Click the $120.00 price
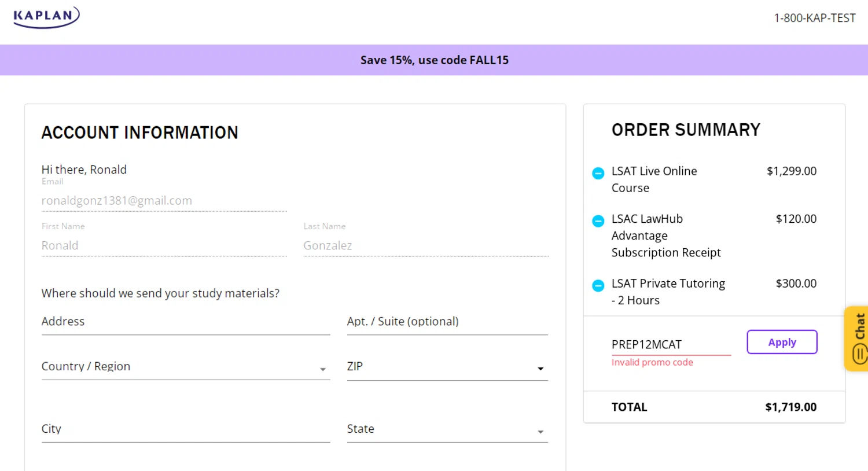The height and width of the screenshot is (471, 868). coord(796,219)
